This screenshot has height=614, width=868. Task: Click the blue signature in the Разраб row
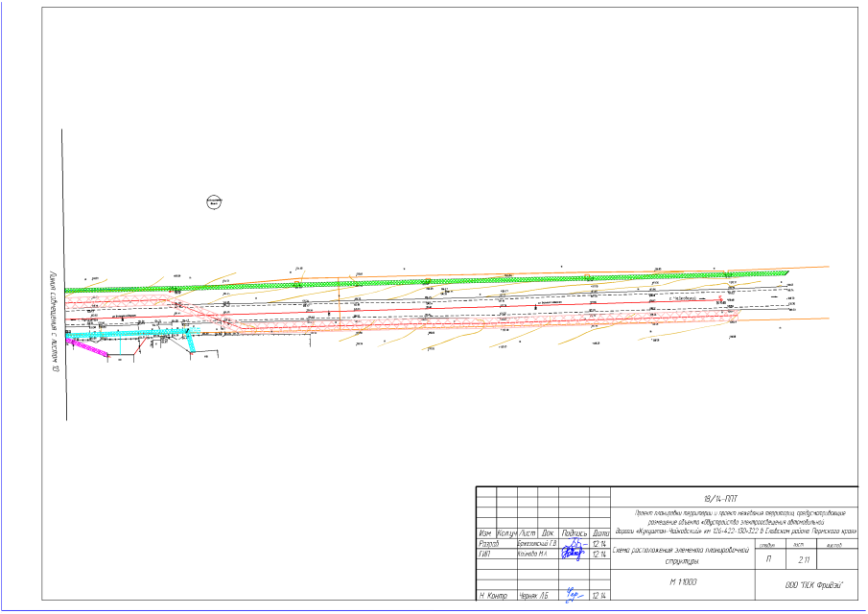(575, 542)
